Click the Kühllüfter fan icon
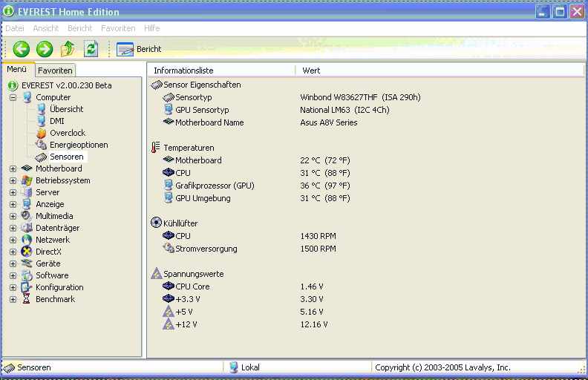The image size is (588, 380). pos(156,223)
